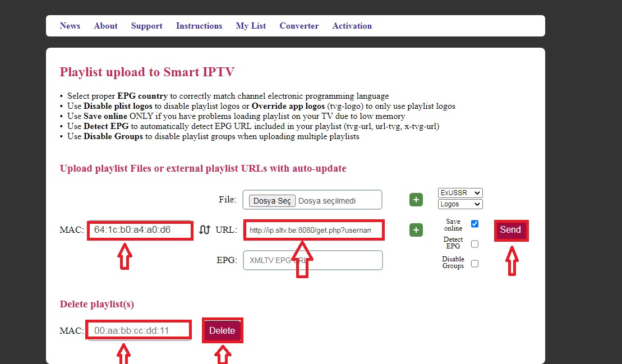
Task: Click the Delete playlist button
Action: 222,330
